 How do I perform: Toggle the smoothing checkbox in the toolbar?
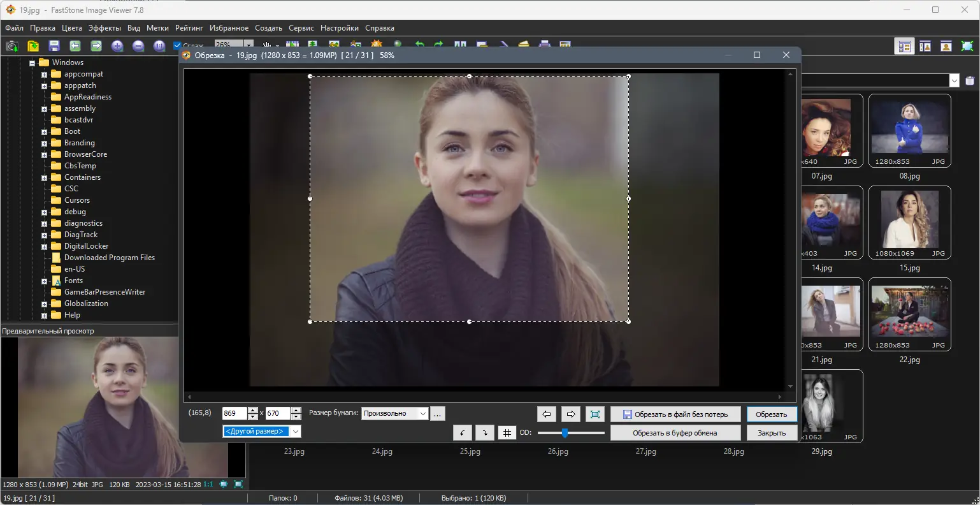tap(178, 46)
